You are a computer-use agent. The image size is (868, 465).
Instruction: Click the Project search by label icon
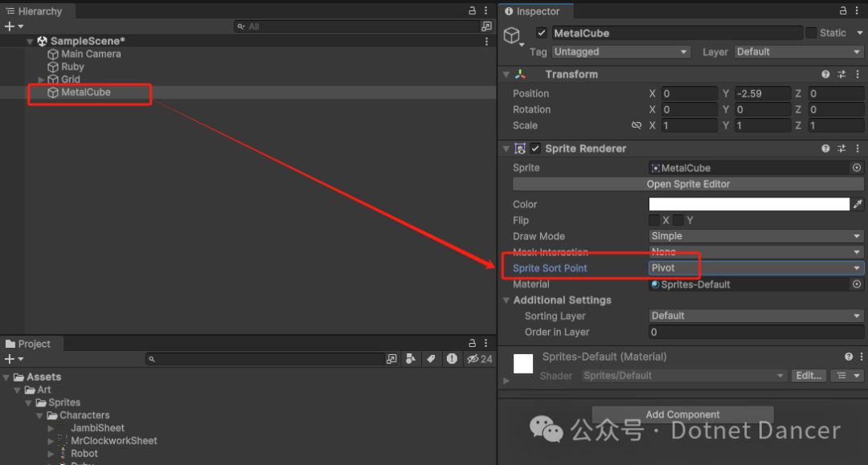(431, 359)
